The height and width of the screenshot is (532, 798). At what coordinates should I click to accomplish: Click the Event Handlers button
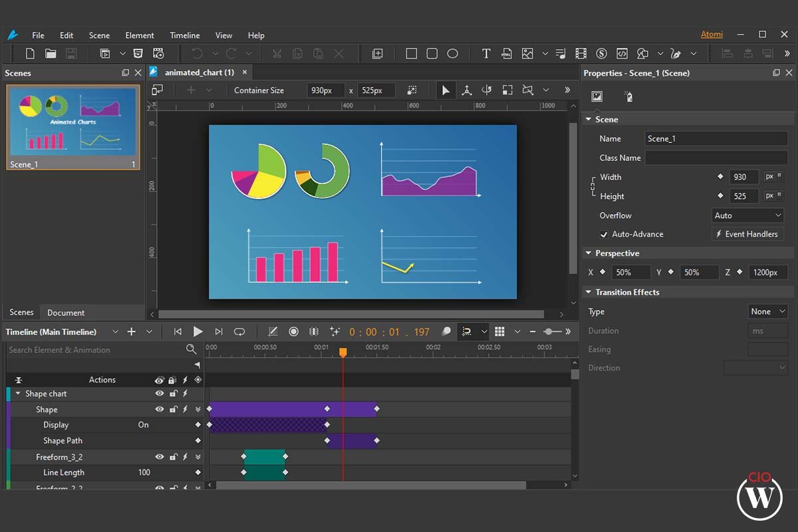click(747, 234)
